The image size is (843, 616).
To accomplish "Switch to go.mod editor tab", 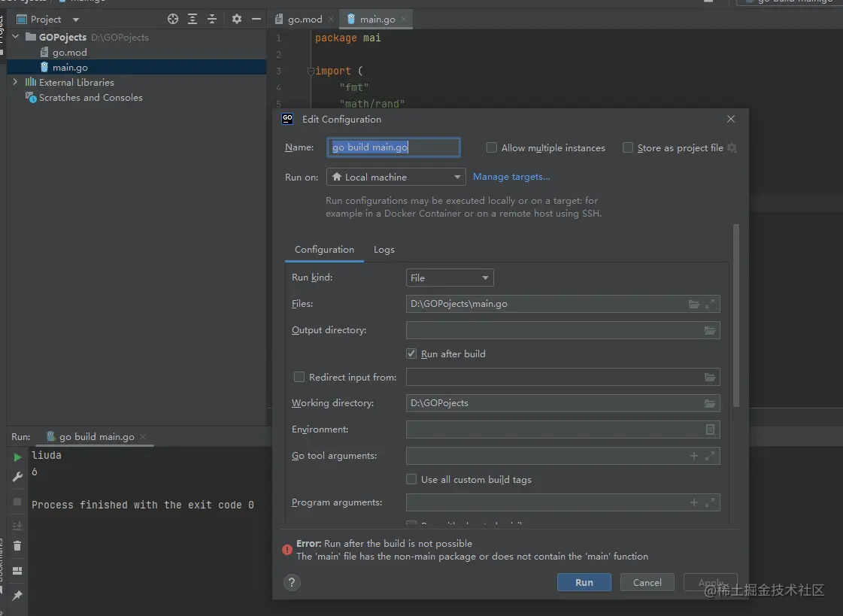I will [x=299, y=19].
